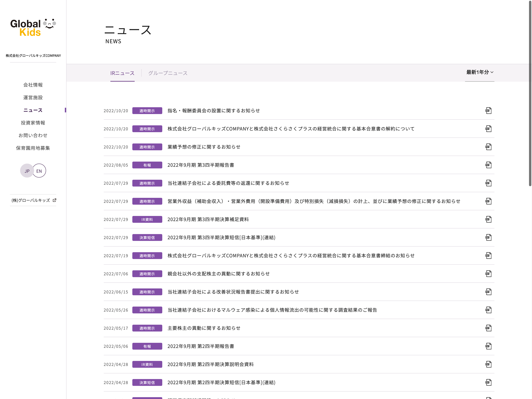Open 第3四半期決算短信[日本基準](連結) link

click(221, 238)
